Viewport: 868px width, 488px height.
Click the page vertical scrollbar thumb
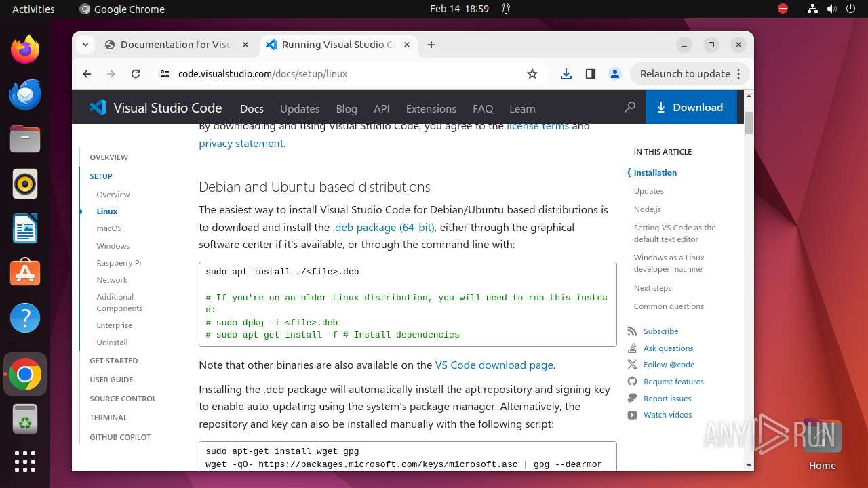click(749, 123)
